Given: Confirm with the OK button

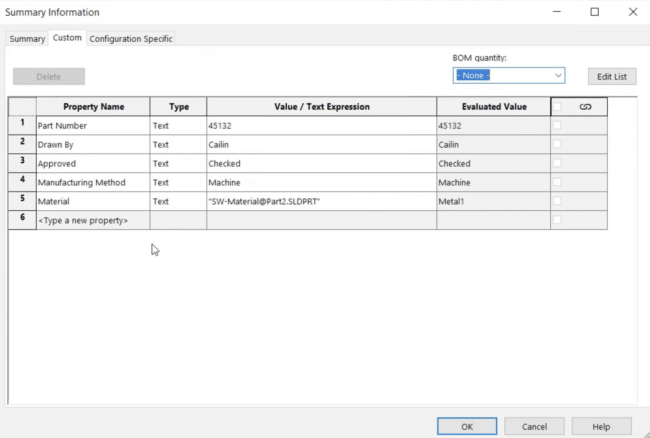Looking at the screenshot, I should [467, 426].
